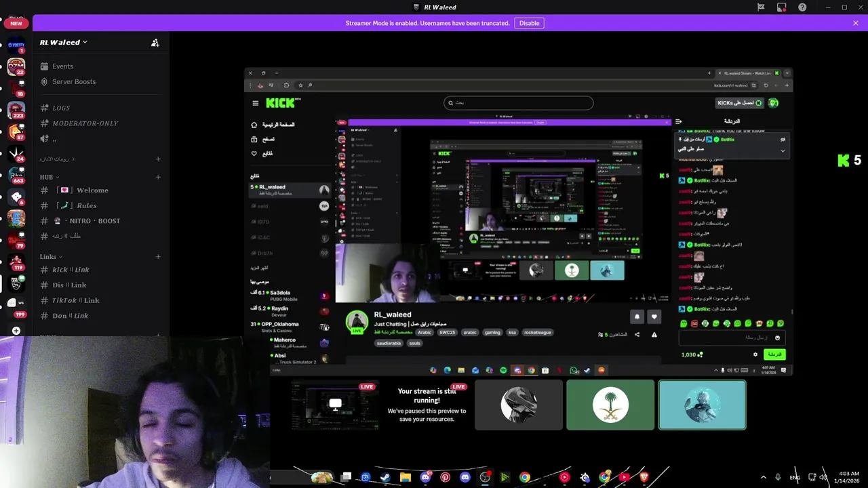This screenshot has width=868, height=488.
Task: Open the server icon showing badge 87
Action: coord(16,132)
